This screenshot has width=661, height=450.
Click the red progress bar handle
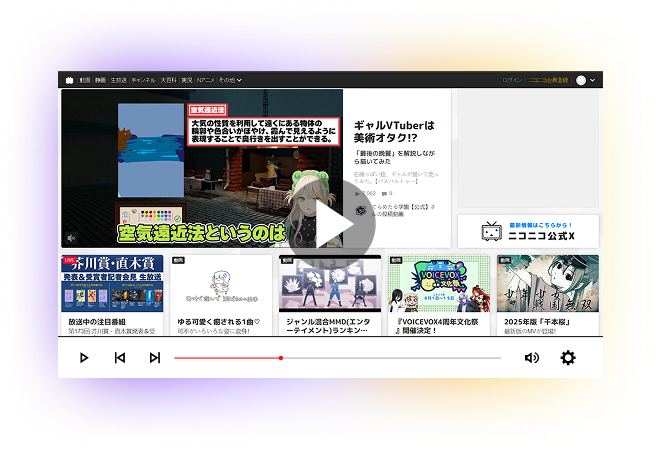(x=281, y=358)
